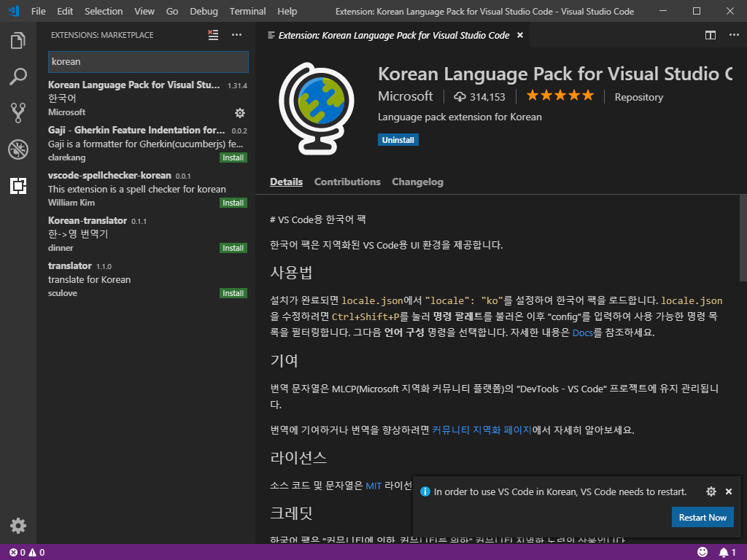Install the vscode-spellchecker-korean extension
747x560 pixels.
point(233,203)
